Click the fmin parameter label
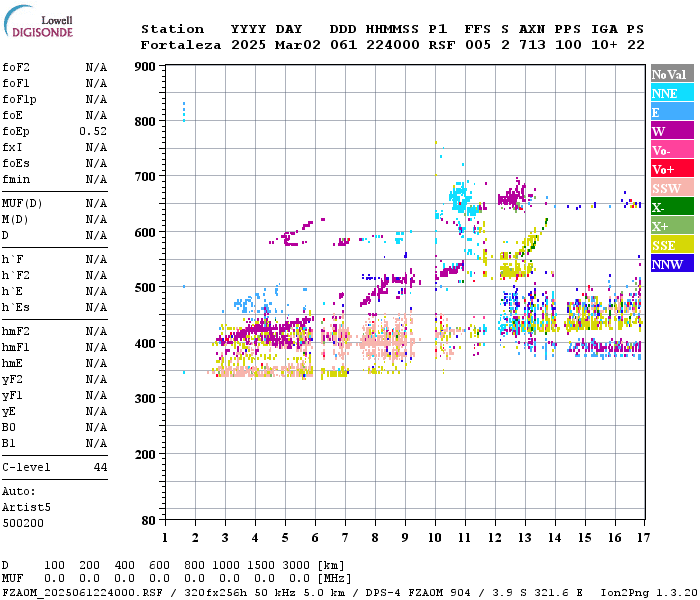This screenshot has height=600, width=700. (x=16, y=179)
